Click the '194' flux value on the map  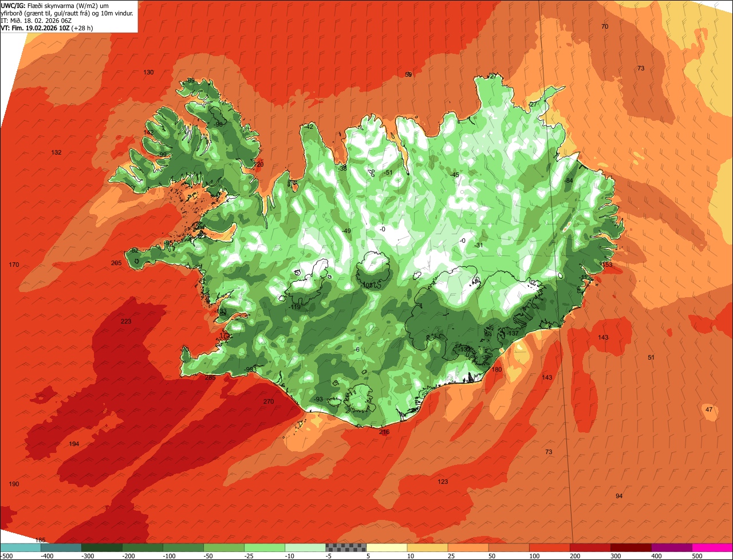(74, 444)
